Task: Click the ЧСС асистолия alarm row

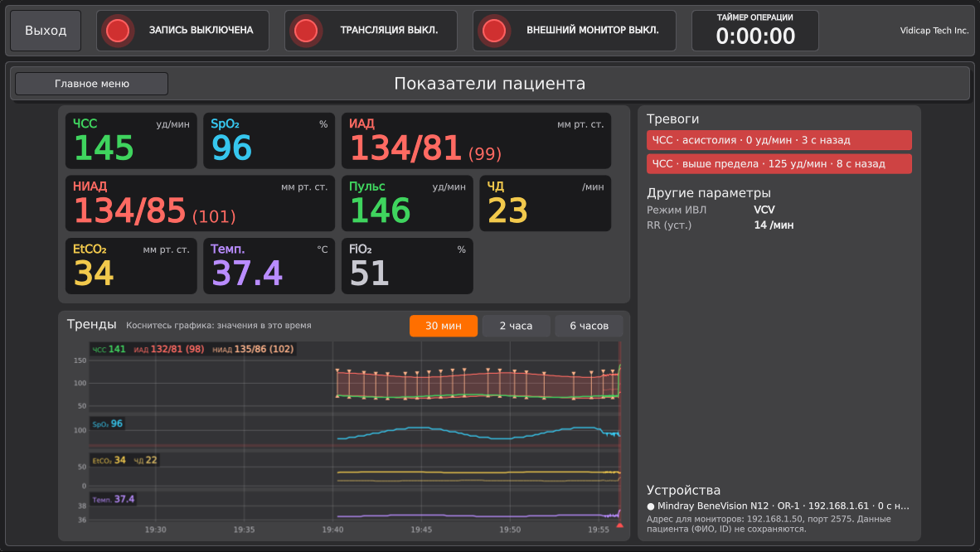Action: pos(779,140)
